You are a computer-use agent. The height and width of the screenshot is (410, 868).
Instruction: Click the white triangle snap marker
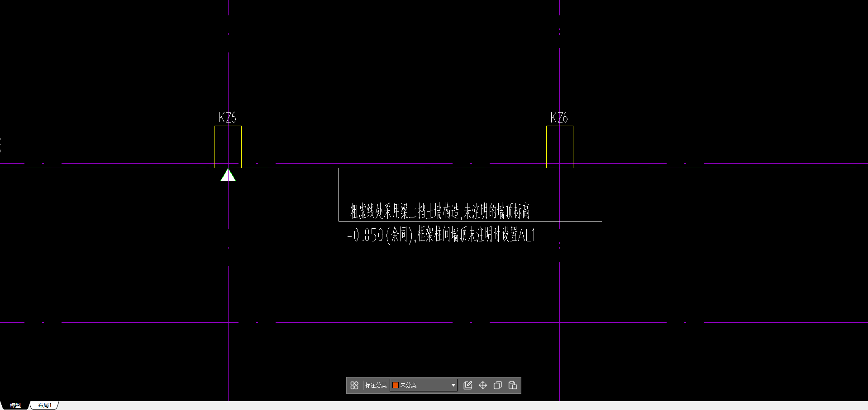point(228,175)
